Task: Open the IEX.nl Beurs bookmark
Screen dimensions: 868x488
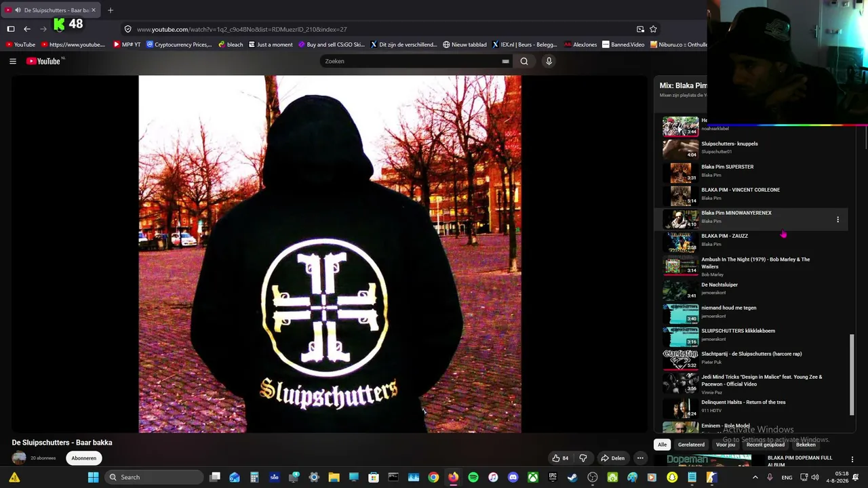Action: tap(525, 45)
